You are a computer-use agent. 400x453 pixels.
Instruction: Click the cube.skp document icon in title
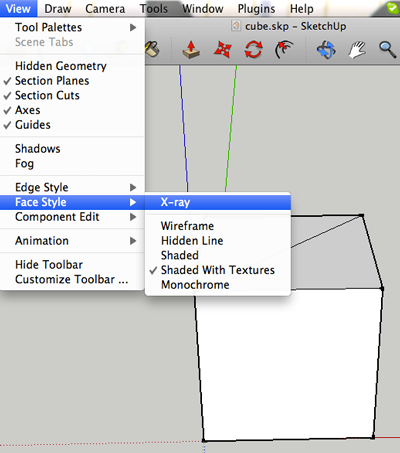coord(236,26)
